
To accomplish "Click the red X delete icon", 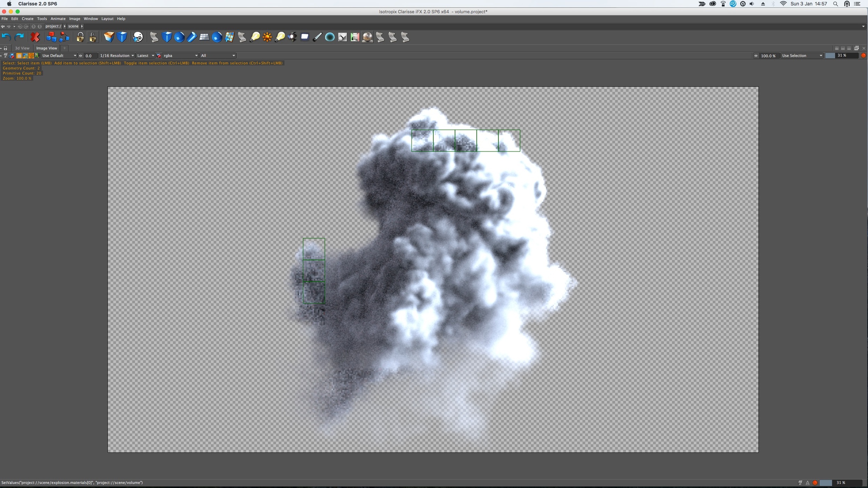I will pyautogui.click(x=35, y=37).
